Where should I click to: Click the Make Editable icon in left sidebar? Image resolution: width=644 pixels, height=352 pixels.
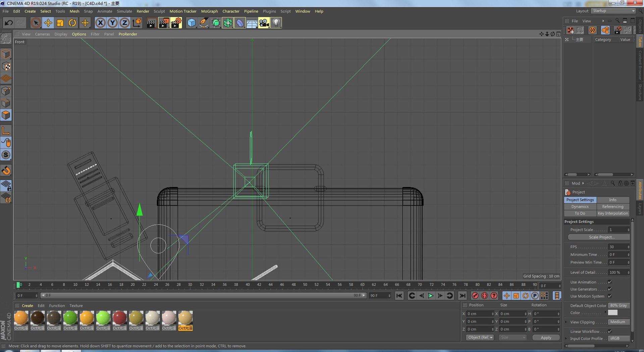point(6,39)
